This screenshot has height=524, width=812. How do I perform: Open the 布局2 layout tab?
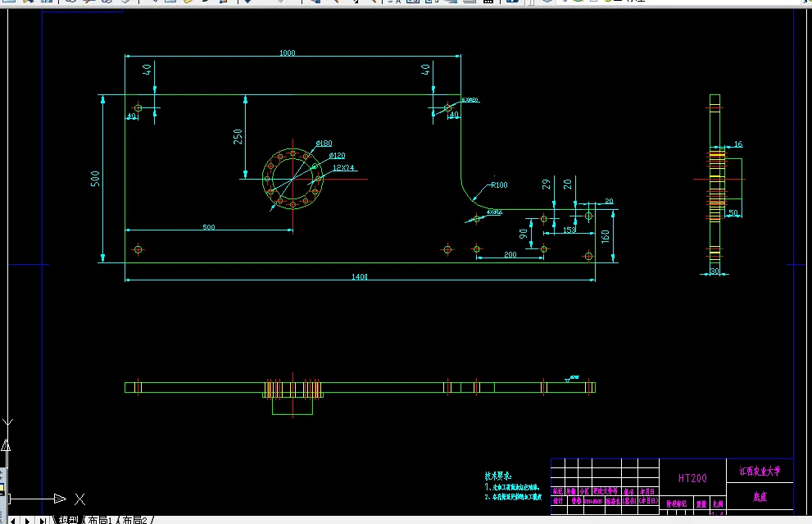(134, 519)
